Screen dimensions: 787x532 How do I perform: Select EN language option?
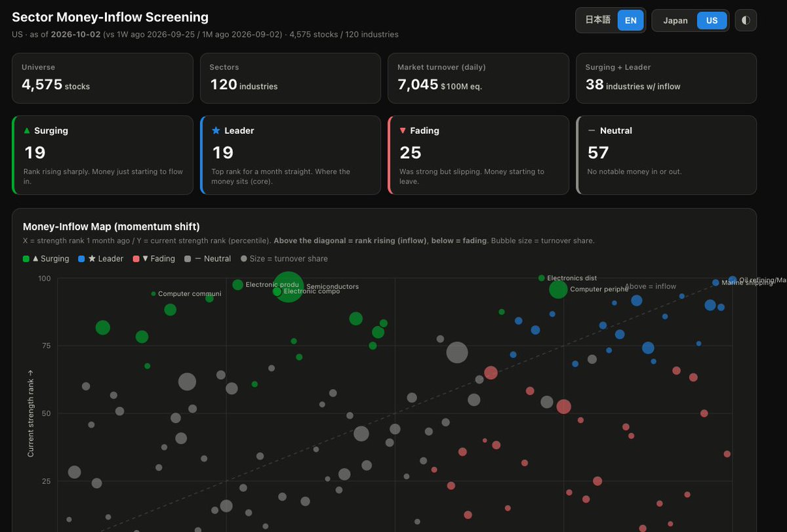pyautogui.click(x=631, y=20)
